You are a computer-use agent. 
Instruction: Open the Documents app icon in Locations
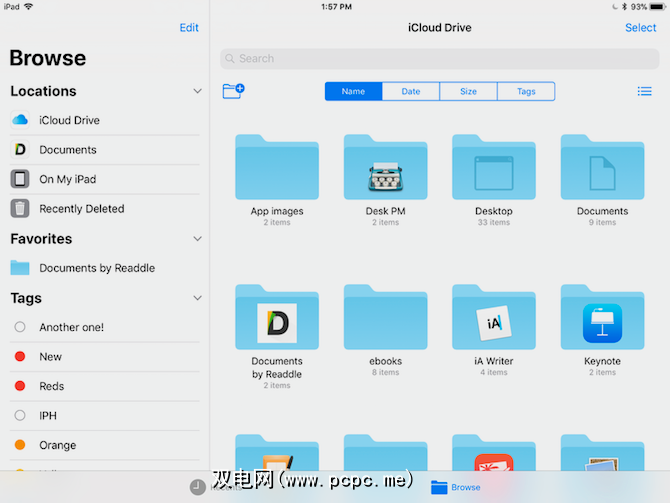[20, 150]
